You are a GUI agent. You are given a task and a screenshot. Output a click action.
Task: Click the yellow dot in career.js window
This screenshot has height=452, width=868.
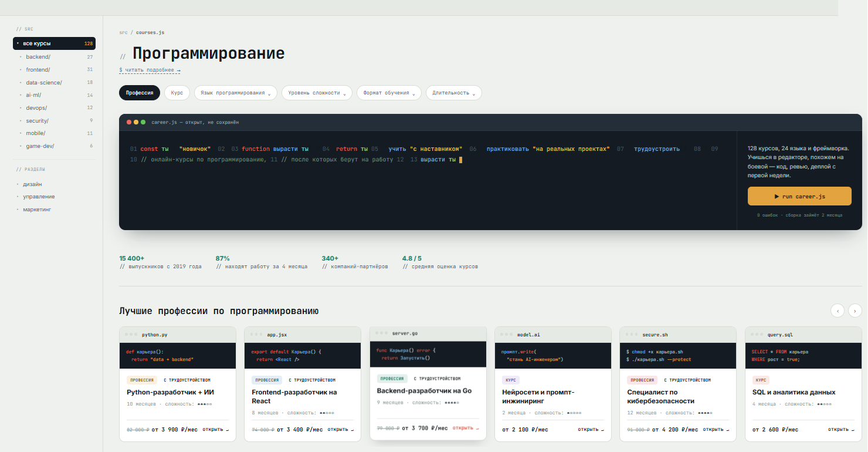(136, 122)
